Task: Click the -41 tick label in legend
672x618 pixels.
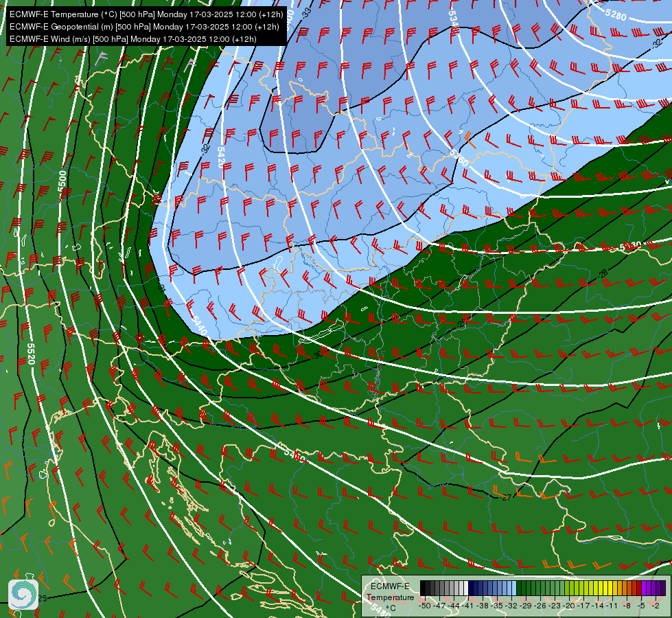Action: (x=467, y=606)
